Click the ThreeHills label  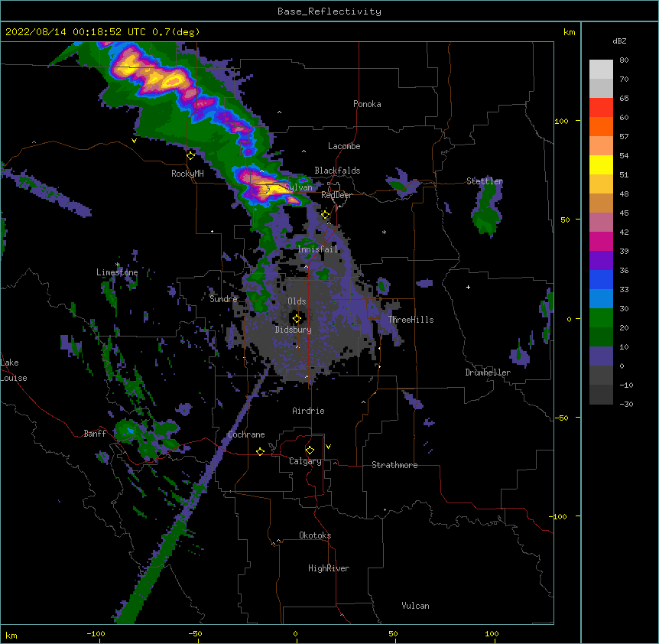tap(411, 320)
